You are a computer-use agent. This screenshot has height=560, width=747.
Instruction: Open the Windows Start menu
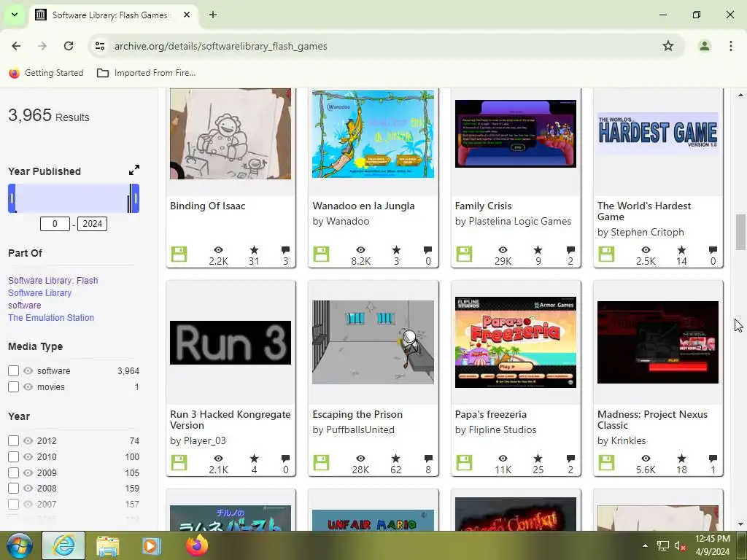click(20, 545)
